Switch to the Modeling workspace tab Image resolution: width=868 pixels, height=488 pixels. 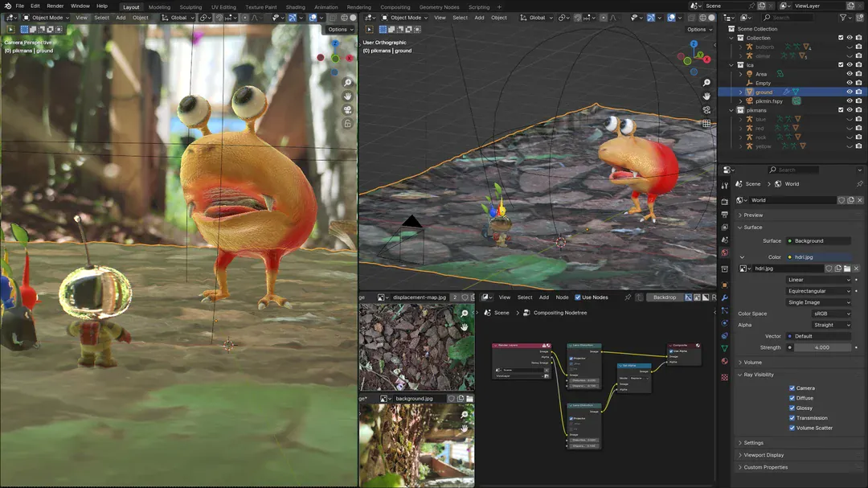coord(159,7)
